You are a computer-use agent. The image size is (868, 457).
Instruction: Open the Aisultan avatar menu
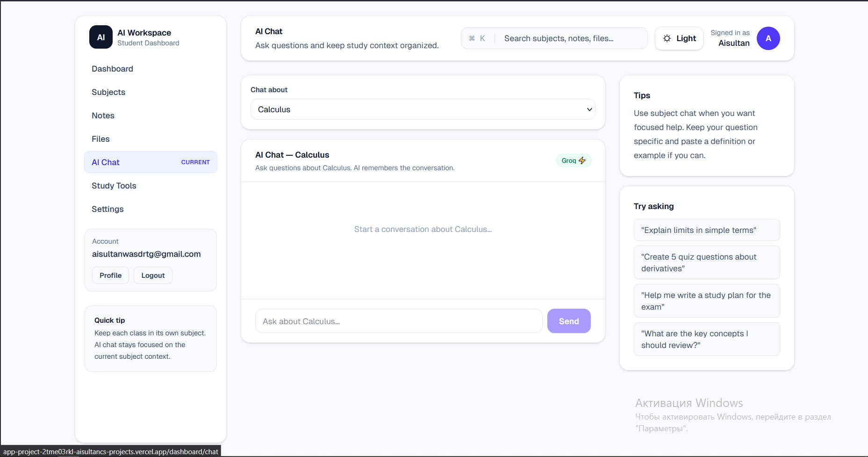click(768, 38)
